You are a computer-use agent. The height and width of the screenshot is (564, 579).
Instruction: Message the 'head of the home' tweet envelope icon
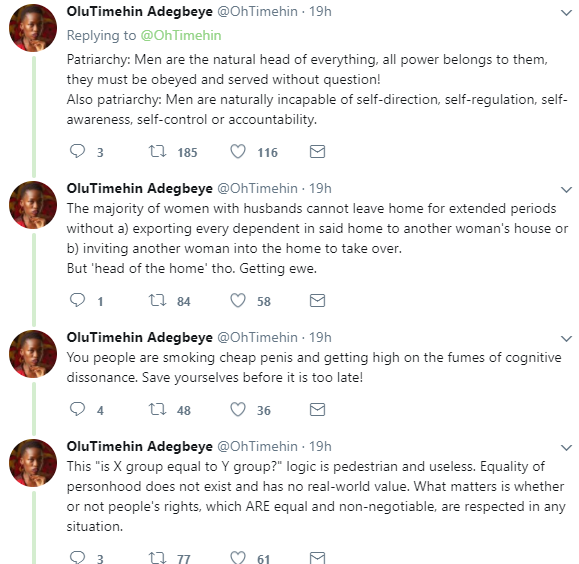(x=317, y=300)
